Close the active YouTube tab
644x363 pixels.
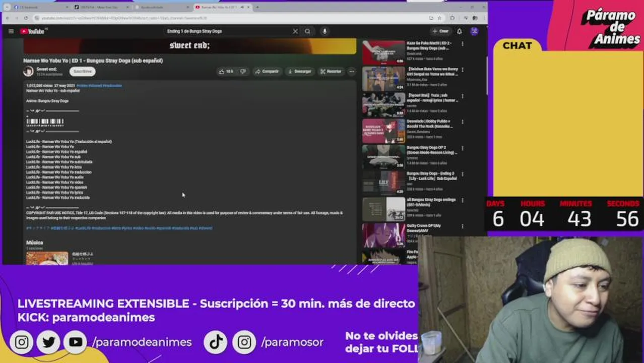[x=248, y=7]
